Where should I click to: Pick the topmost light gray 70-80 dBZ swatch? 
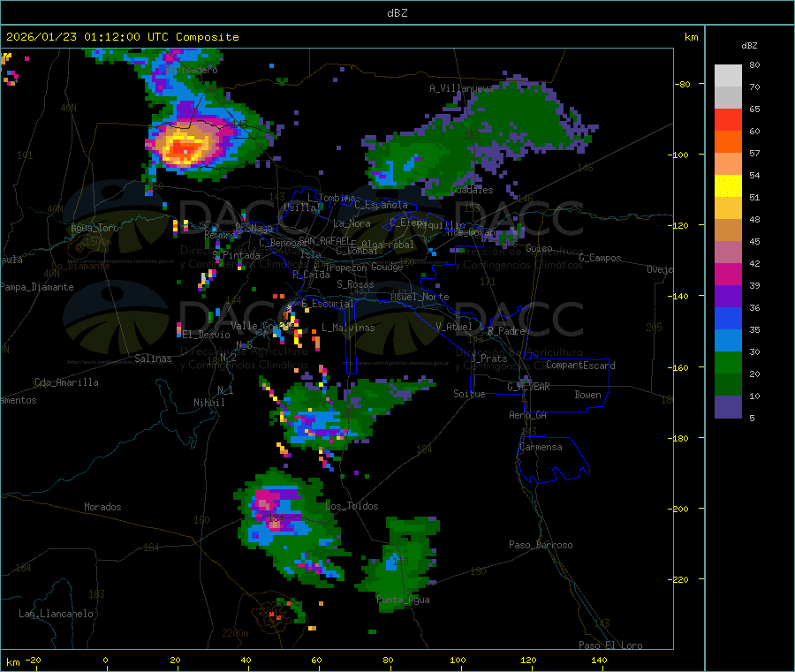pos(728,76)
